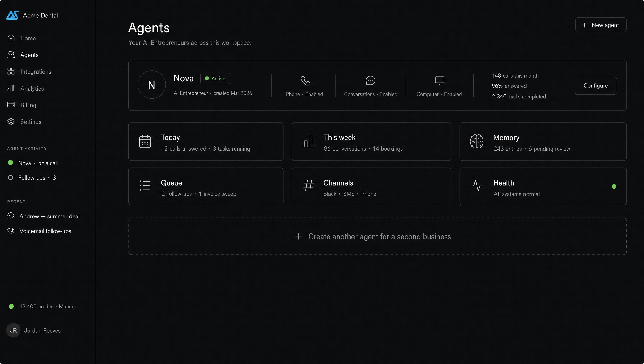Open the Health card
The image size is (644, 364).
543,186
